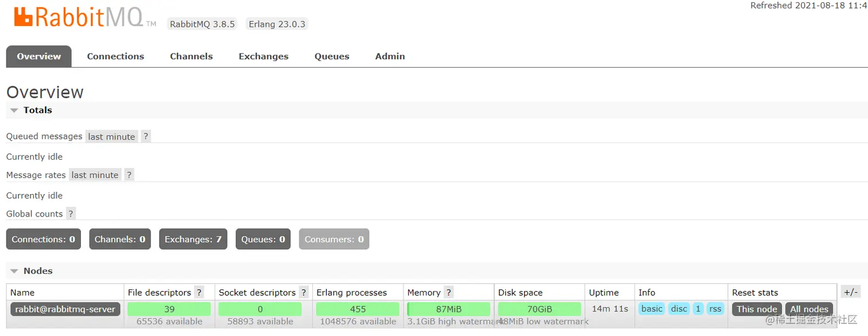The height and width of the screenshot is (336, 868).
Task: Click the File descriptors 39 bar
Action: (169, 309)
